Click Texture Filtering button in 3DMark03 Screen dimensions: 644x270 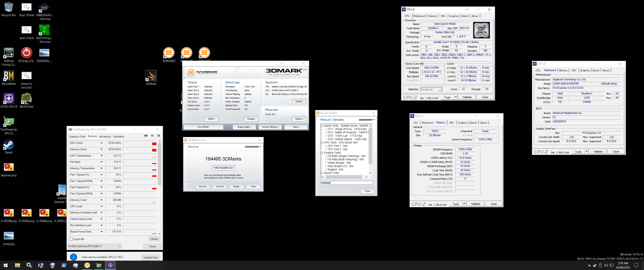coord(270,127)
